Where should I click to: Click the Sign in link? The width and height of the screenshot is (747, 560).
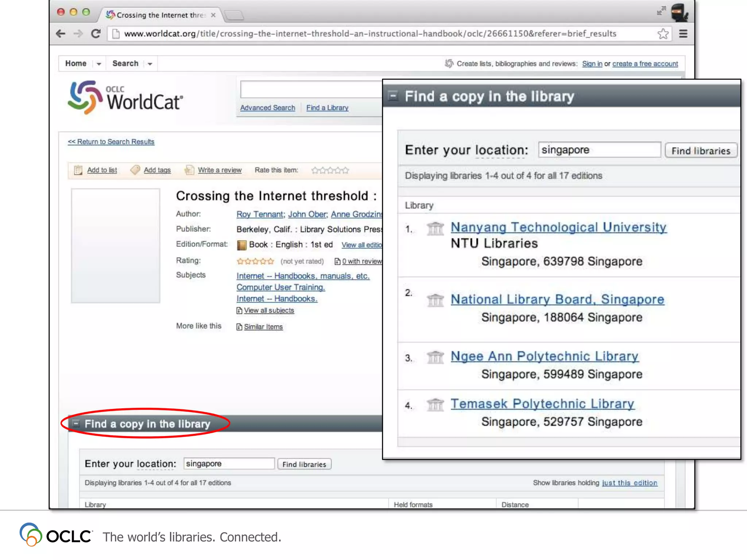click(592, 64)
